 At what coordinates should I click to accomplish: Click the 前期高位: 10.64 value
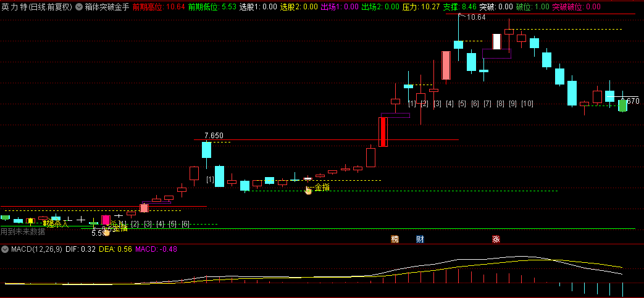pyautogui.click(x=159, y=7)
